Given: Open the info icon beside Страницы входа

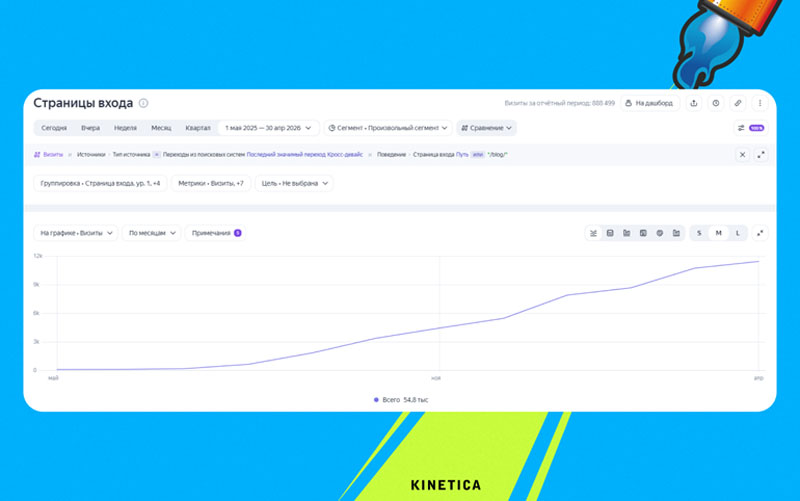Looking at the screenshot, I should tap(143, 103).
